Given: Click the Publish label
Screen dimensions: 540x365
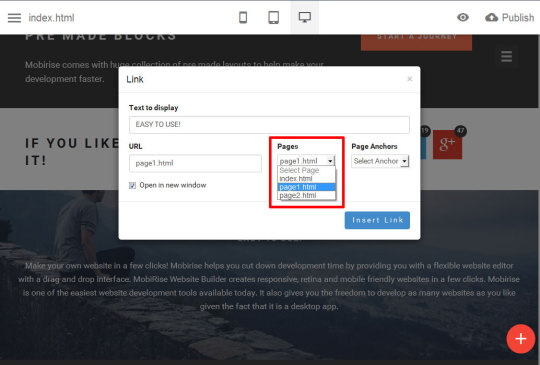Looking at the screenshot, I should click(518, 18).
